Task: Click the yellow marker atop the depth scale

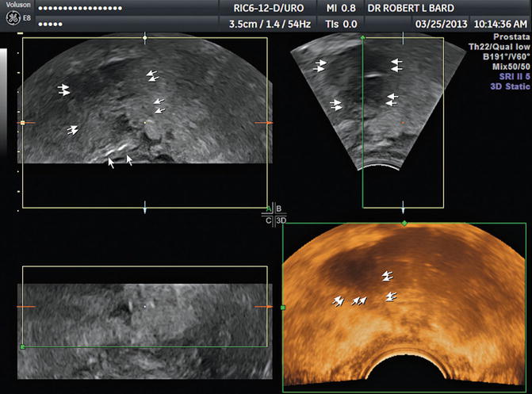Action: (x=20, y=33)
